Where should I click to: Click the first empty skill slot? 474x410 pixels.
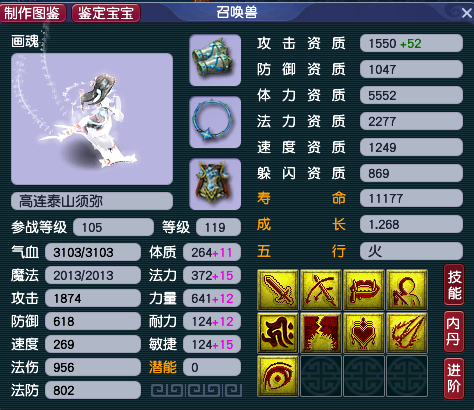321,376
